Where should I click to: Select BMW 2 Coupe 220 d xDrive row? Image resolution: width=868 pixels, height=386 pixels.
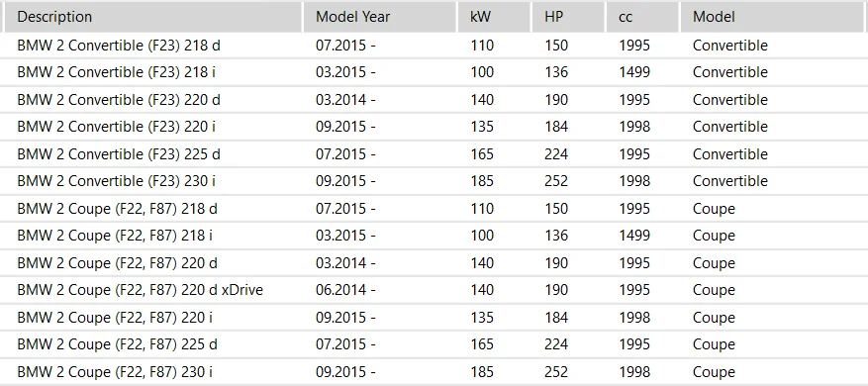pos(434,290)
